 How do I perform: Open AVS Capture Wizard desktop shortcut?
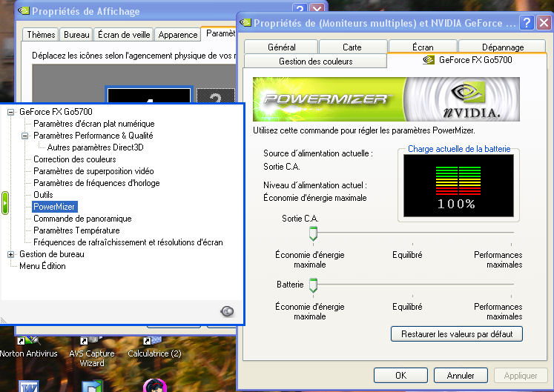(92, 352)
